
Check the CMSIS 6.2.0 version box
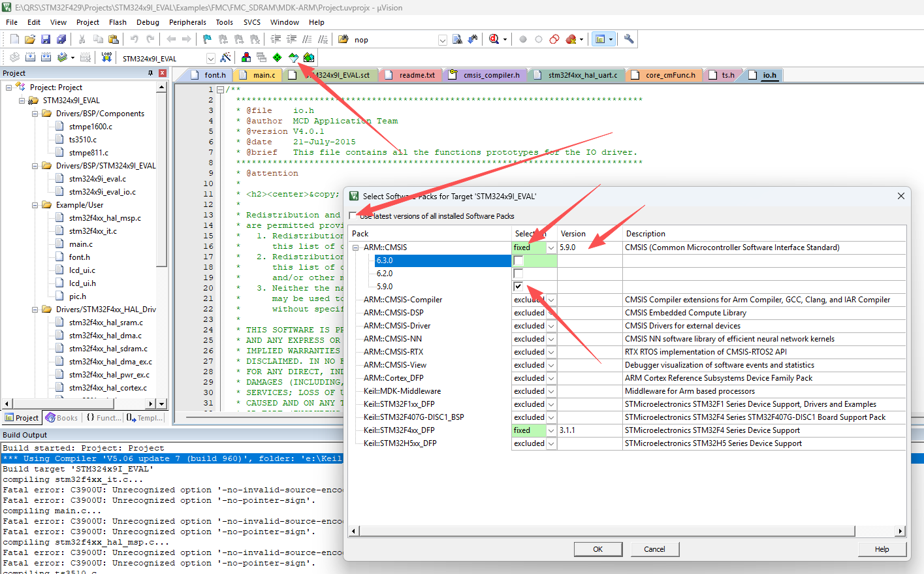point(518,274)
